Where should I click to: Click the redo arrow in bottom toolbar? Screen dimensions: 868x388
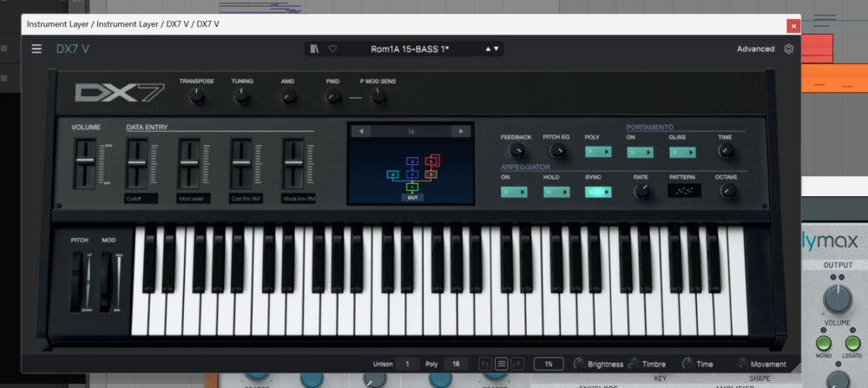[x=517, y=364]
